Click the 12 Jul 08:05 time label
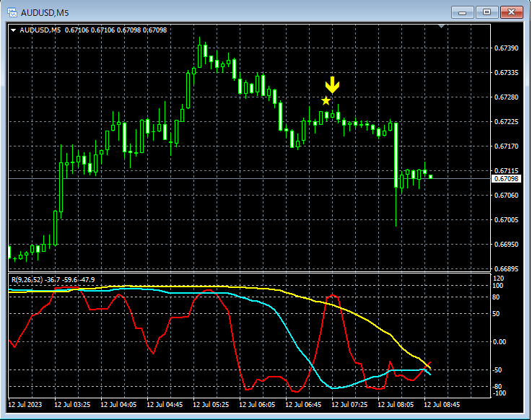This screenshot has height=420, width=532. tap(396, 405)
